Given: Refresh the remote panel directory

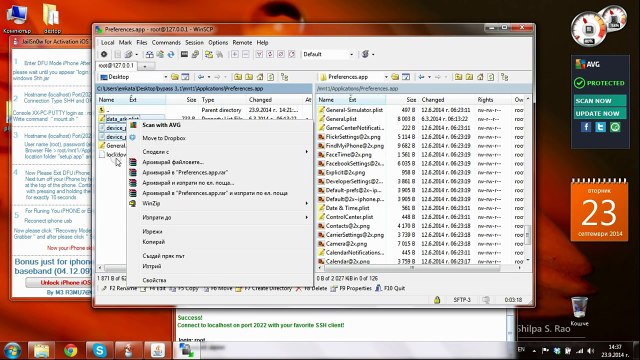Looking at the screenshot, I should point(491,77).
